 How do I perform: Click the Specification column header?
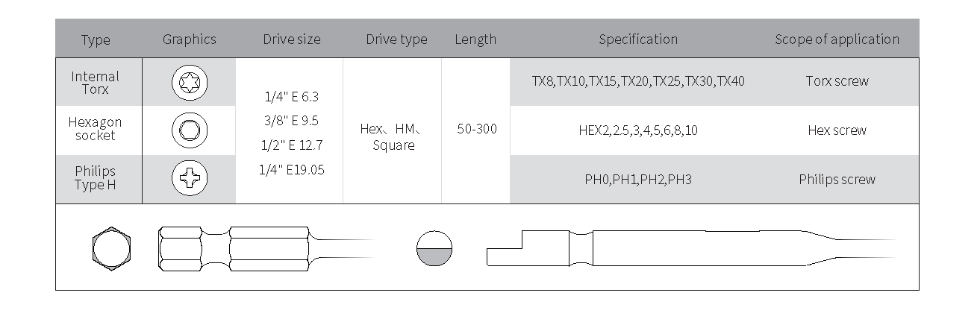[x=638, y=40]
